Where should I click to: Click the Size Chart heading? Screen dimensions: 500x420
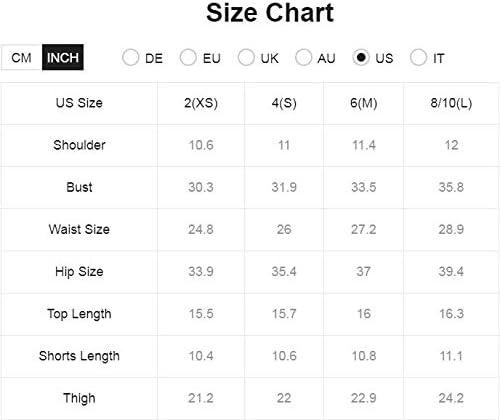click(270, 13)
